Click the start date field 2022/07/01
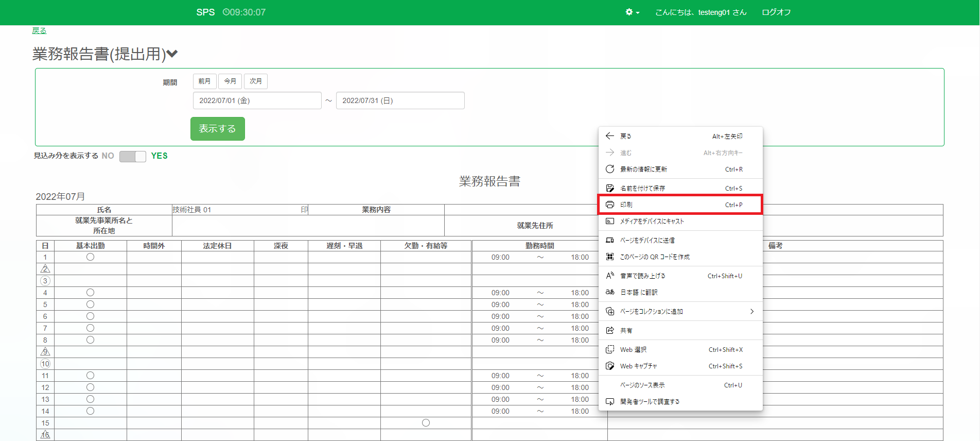The height and width of the screenshot is (441, 980). click(x=257, y=100)
